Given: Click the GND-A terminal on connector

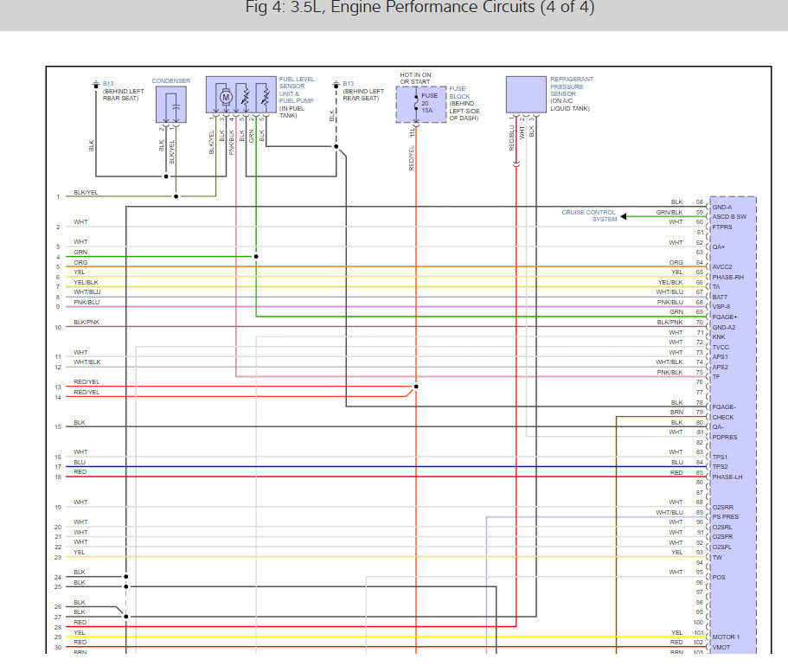Looking at the screenshot, I should point(721,207).
